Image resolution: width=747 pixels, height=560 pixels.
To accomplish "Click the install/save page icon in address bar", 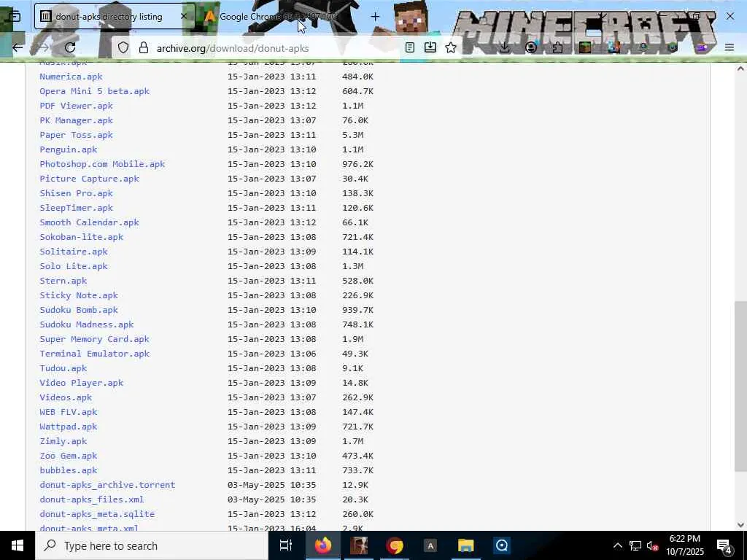I will click(430, 47).
